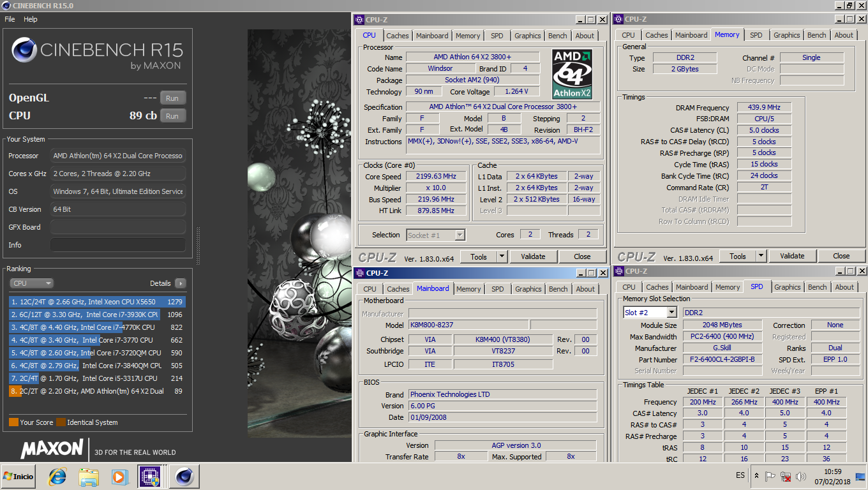868x490 pixels.
Task: Open the ES language indicator
Action: tap(740, 476)
